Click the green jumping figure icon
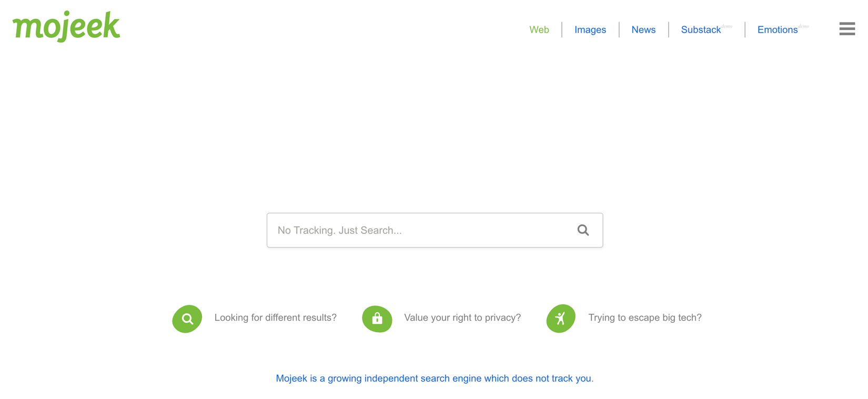The height and width of the screenshot is (399, 868). pos(561,319)
